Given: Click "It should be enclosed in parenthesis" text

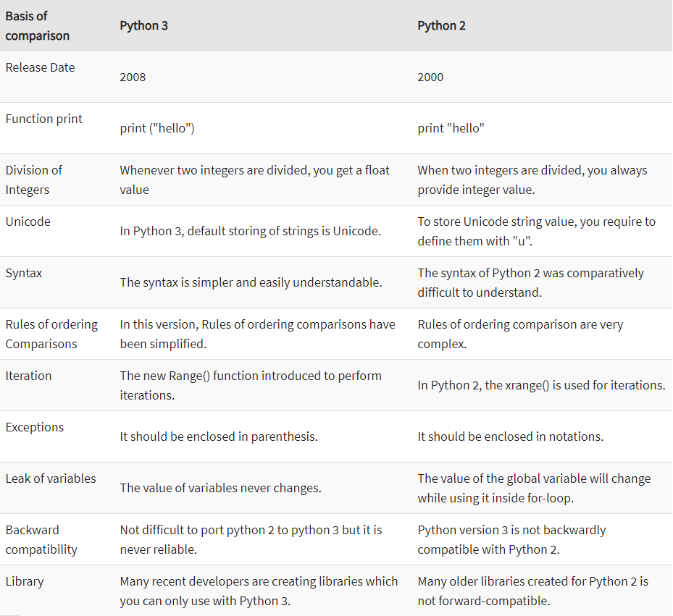Looking at the screenshot, I should point(219,436).
